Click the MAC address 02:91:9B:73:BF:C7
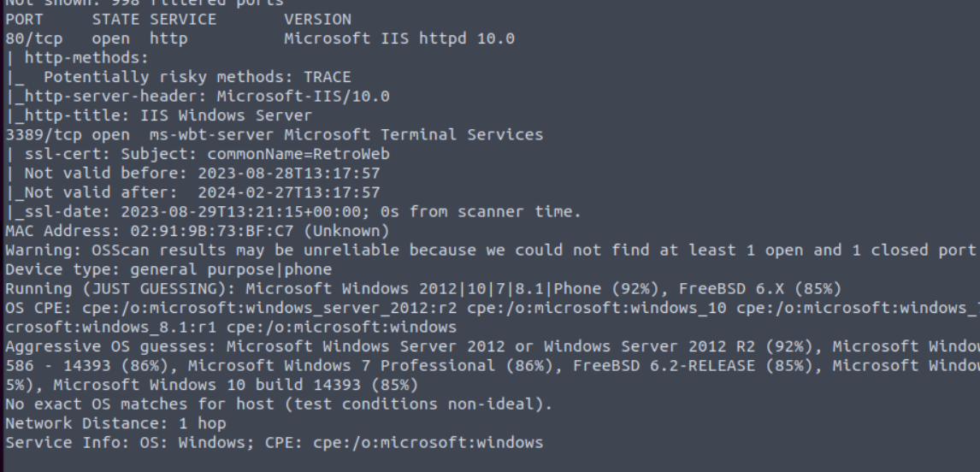Screen dimensions: 980x472 coord(212,232)
